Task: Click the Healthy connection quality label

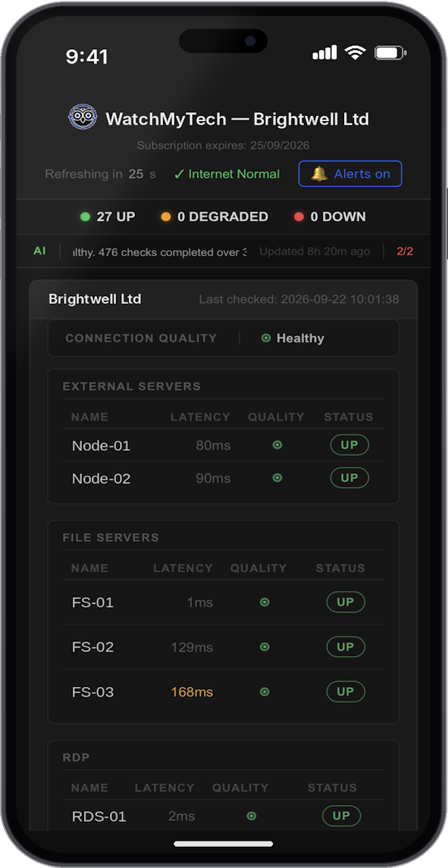Action: (300, 339)
